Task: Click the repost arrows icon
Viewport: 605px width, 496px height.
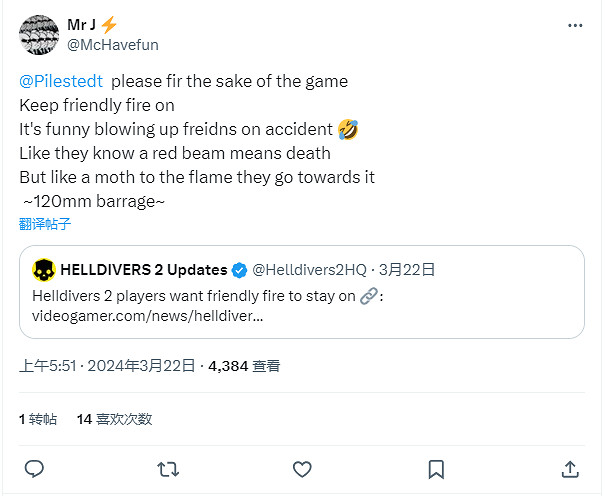Action: click(168, 468)
